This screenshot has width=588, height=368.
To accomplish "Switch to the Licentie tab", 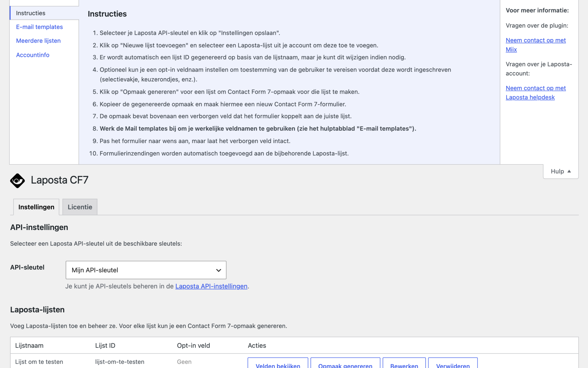I will [x=80, y=207].
